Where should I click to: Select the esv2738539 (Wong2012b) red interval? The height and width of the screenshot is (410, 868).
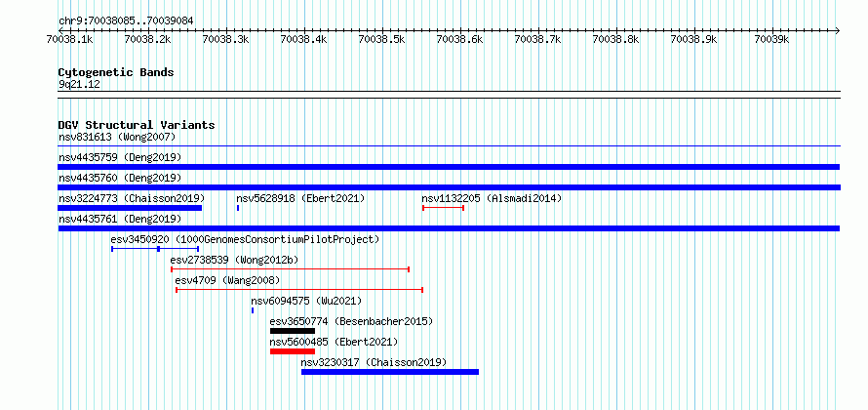[290, 269]
